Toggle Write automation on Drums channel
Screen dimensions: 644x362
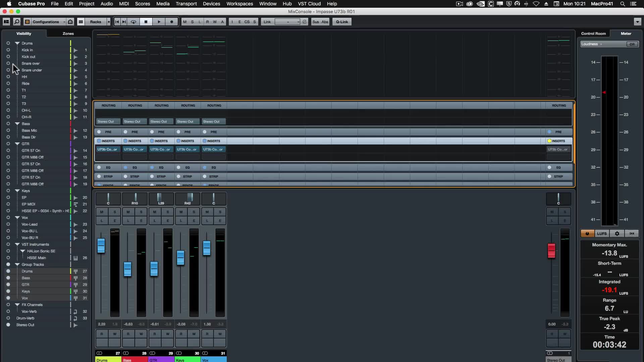coord(115,334)
